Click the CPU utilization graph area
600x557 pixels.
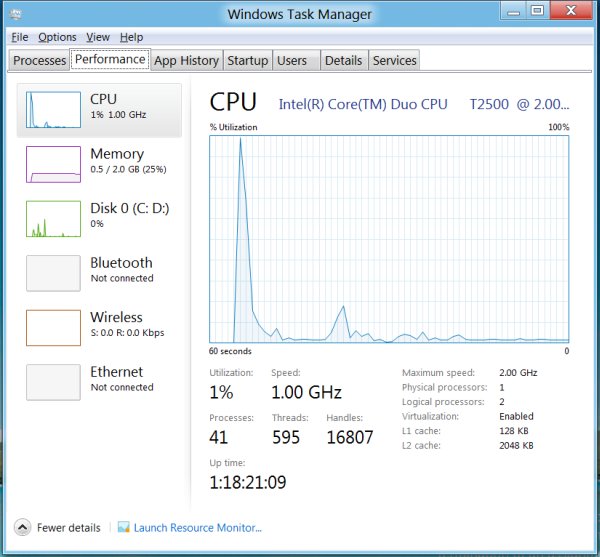389,239
